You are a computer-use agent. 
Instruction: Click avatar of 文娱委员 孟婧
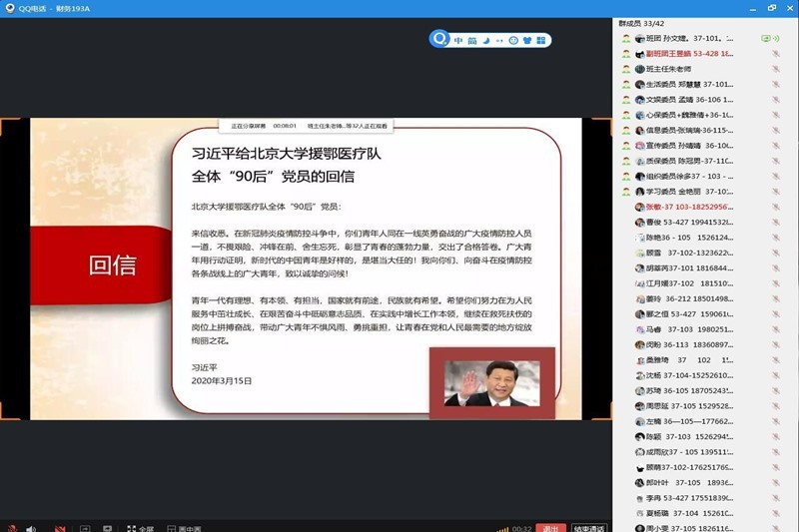click(x=640, y=100)
